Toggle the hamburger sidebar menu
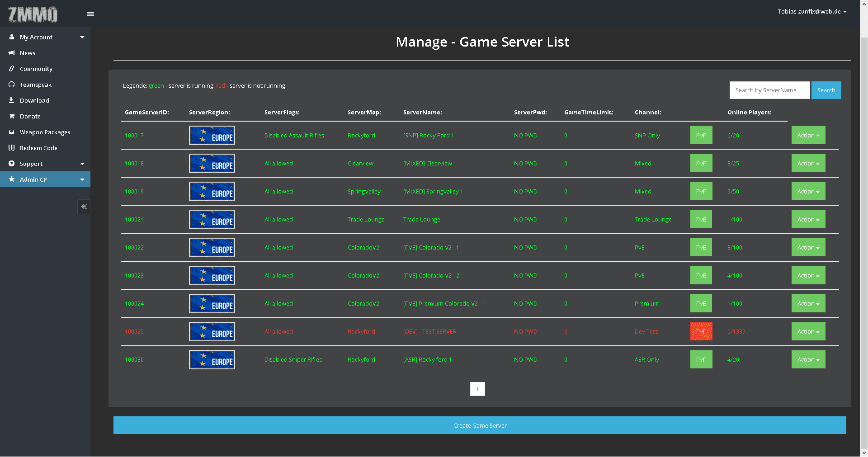868x457 pixels. [x=90, y=14]
